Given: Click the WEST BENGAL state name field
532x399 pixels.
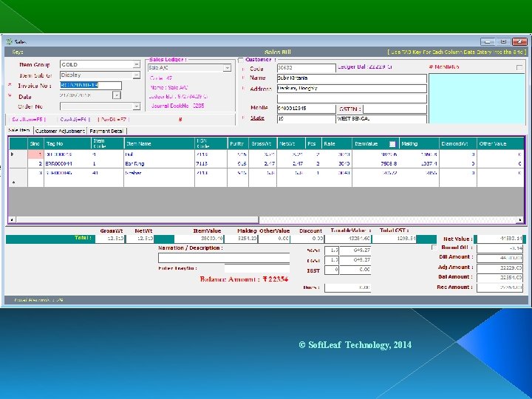Looking at the screenshot, I should [381, 119].
